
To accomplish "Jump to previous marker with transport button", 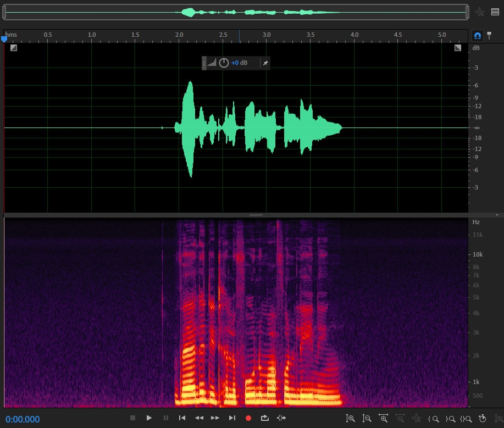I will tap(182, 418).
